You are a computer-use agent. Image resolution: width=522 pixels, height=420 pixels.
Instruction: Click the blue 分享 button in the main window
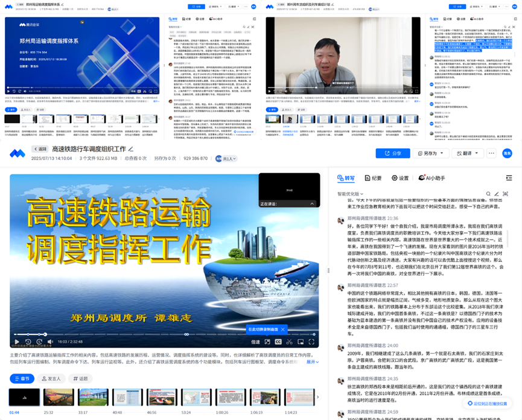tap(392, 153)
